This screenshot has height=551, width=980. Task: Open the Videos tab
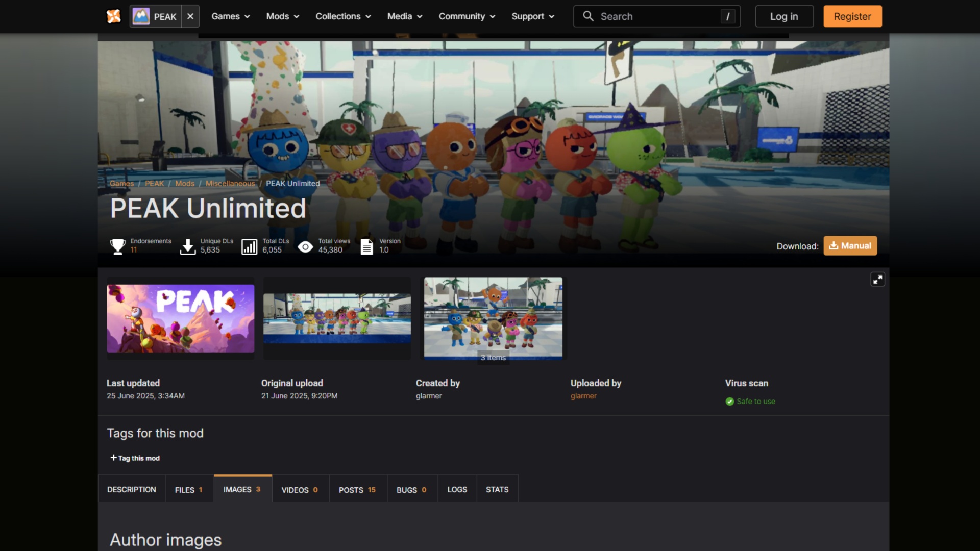(x=301, y=489)
